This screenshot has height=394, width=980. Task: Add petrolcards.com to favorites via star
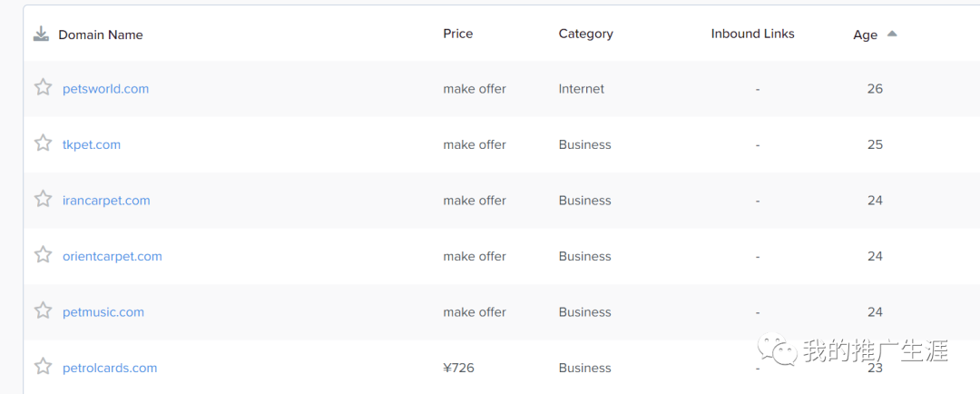[43, 366]
